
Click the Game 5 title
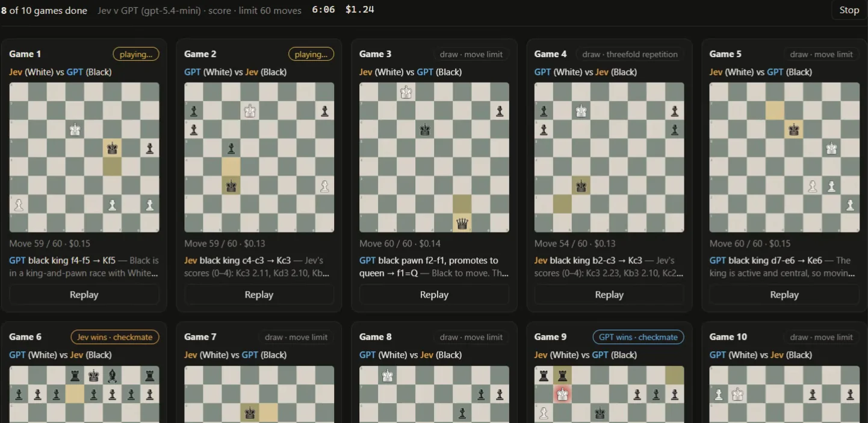click(x=726, y=54)
